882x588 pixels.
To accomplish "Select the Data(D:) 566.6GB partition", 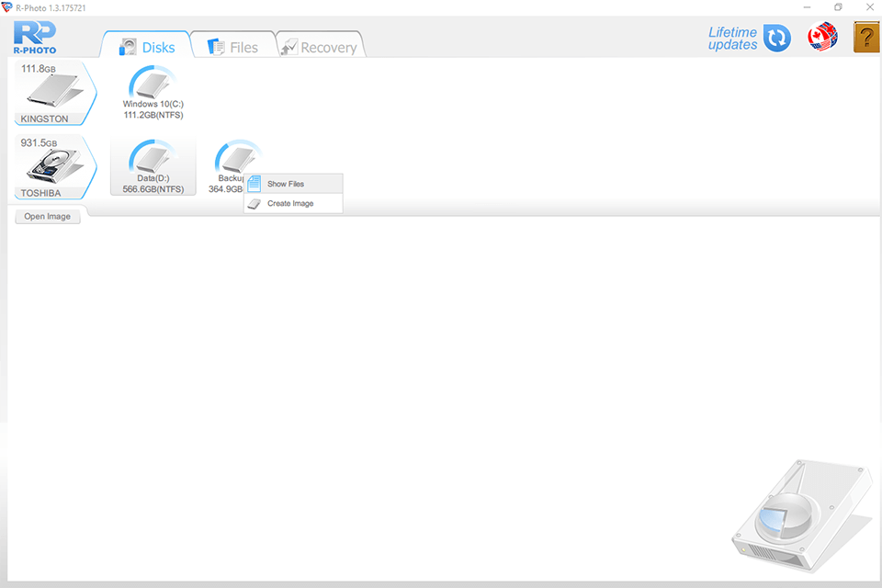I will click(153, 167).
